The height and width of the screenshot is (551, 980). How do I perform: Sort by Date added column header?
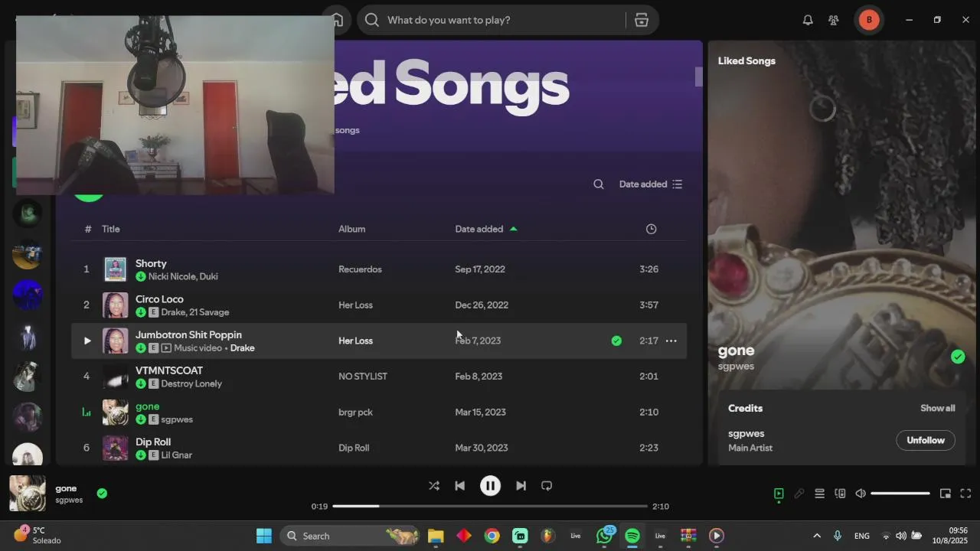pos(486,229)
